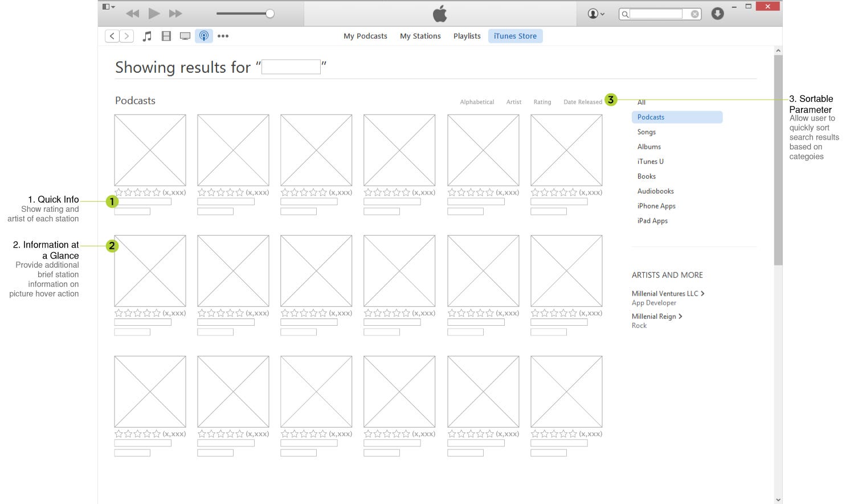Click the search term box after Showing results for

coord(291,67)
